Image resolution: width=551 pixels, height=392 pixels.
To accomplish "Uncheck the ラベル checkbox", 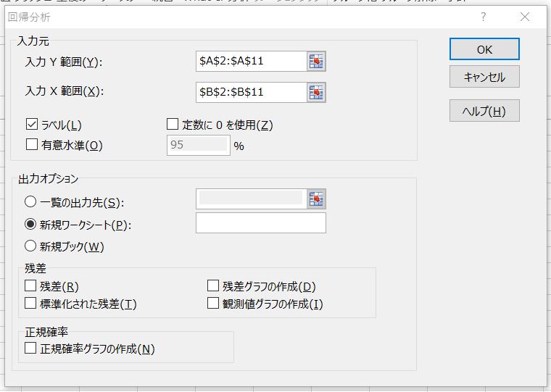I will pyautogui.click(x=32, y=125).
